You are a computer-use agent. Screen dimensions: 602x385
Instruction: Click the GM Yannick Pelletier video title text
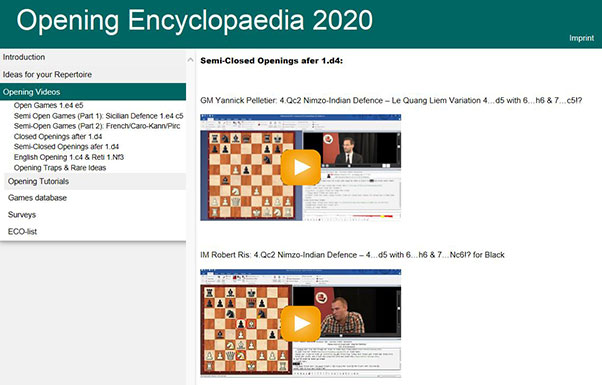(391, 101)
